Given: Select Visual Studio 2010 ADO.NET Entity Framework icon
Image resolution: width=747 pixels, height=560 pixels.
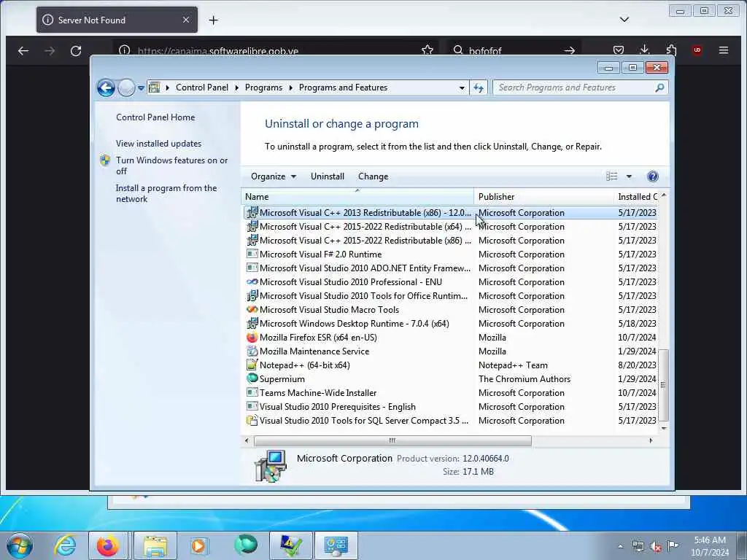Looking at the screenshot, I should click(252, 268).
